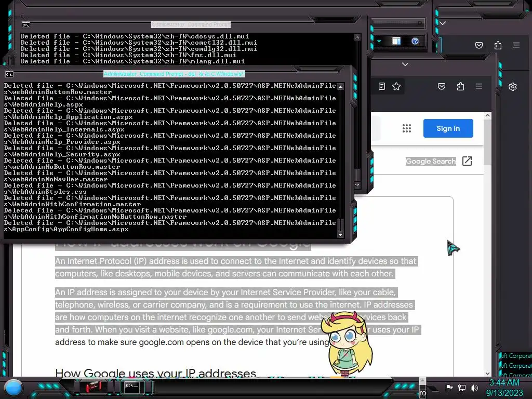Image resolution: width=532 pixels, height=399 pixels.
Task: Click the Firefox page scroll-up arrow
Action: coord(487,116)
